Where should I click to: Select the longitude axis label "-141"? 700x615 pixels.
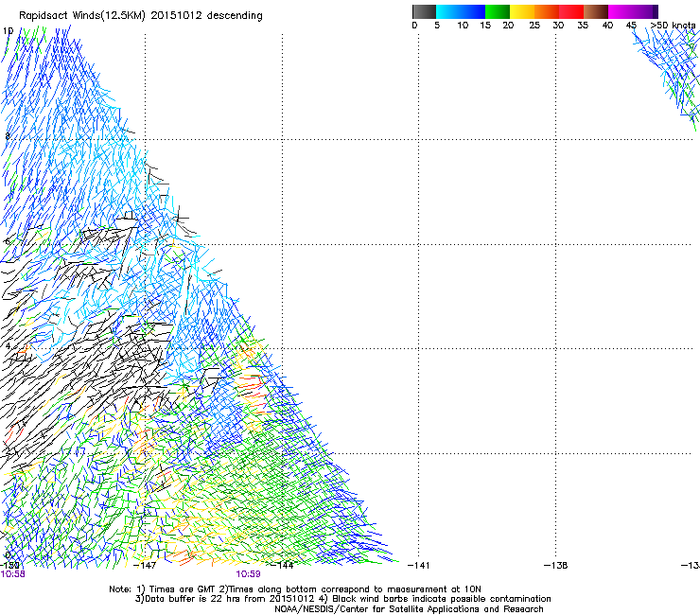tap(419, 566)
